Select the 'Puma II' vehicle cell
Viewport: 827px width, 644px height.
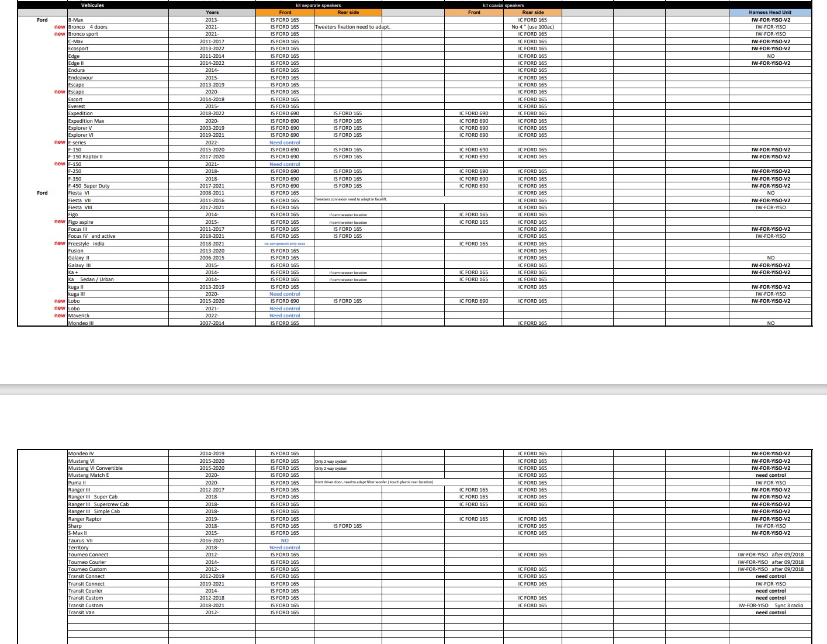(118, 483)
